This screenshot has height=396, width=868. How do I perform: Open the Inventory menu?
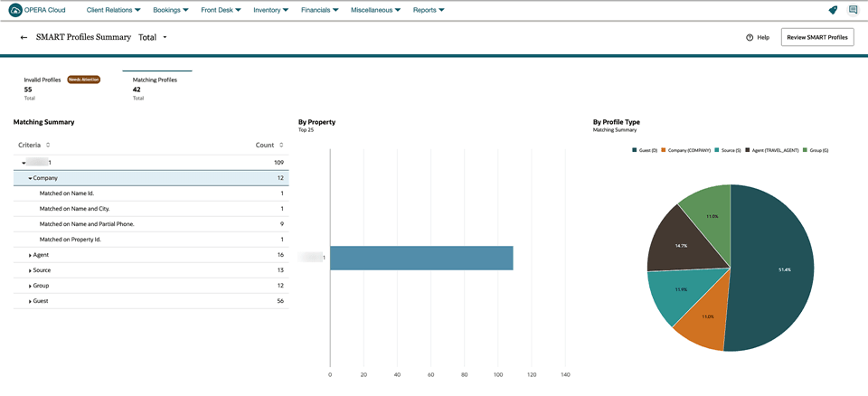(x=270, y=10)
